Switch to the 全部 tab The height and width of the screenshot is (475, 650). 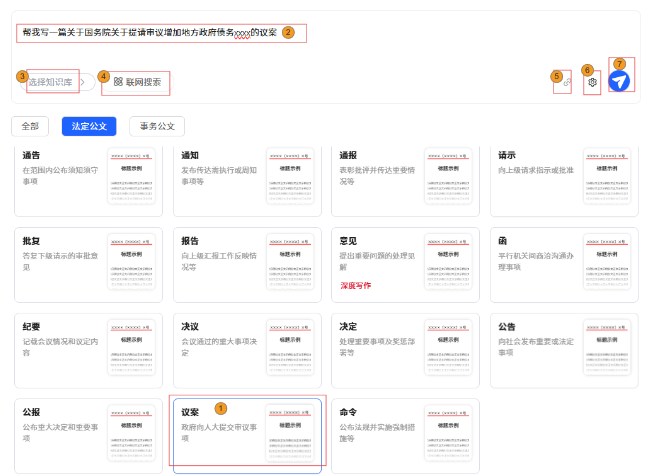(x=30, y=126)
